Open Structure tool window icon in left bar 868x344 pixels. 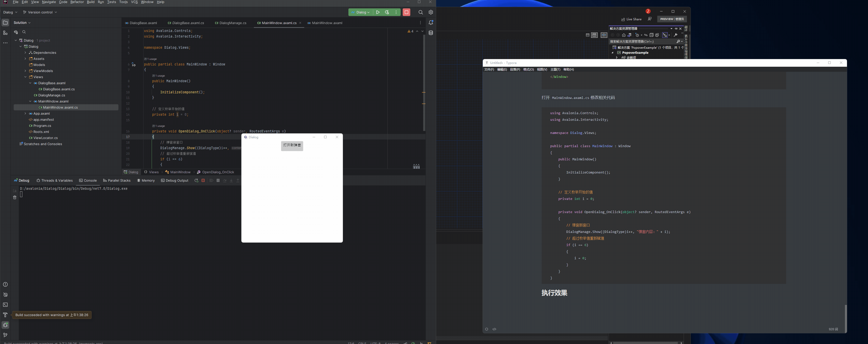(5, 33)
